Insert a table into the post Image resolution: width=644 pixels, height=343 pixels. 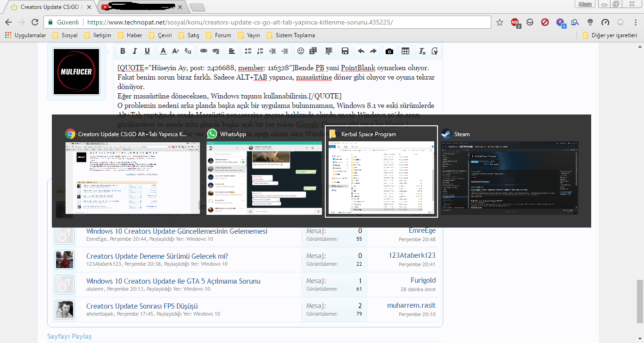pos(405,51)
